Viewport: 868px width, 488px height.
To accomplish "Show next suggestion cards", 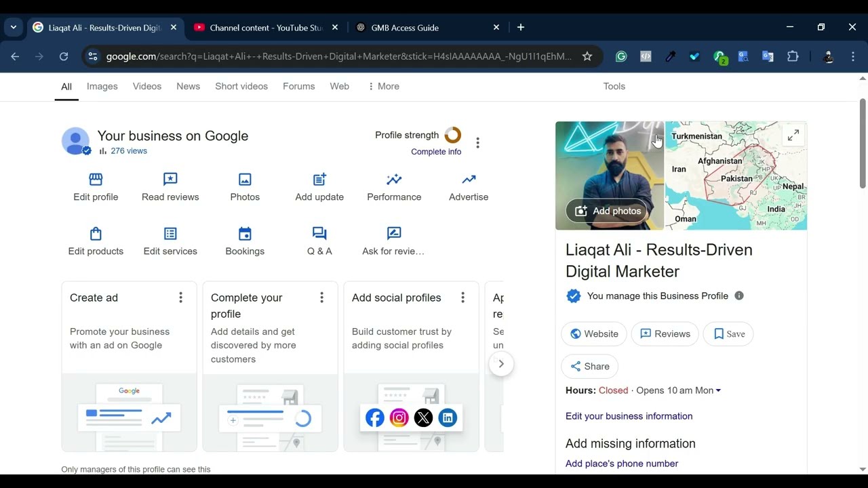I will (x=501, y=364).
